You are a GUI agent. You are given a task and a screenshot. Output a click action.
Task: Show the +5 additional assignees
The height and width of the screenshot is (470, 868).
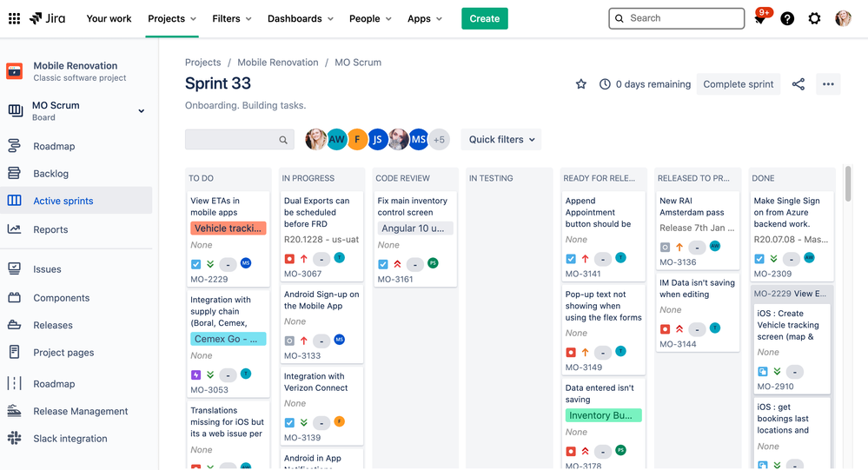(x=439, y=140)
